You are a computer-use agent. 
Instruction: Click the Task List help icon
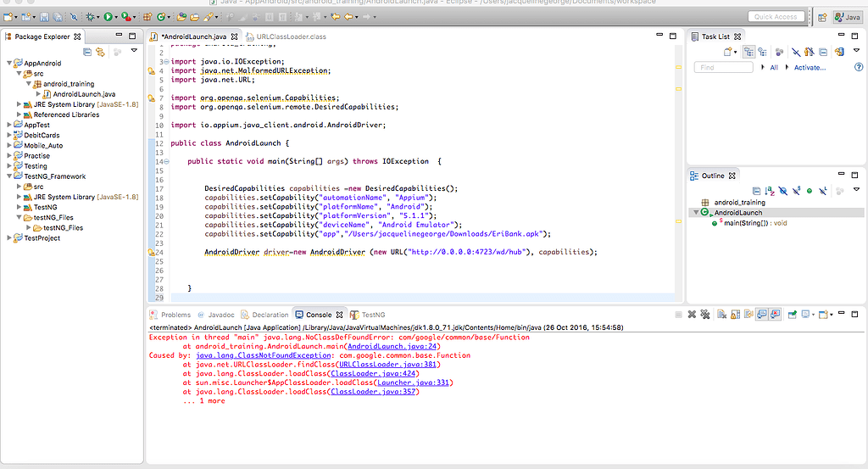tap(859, 67)
